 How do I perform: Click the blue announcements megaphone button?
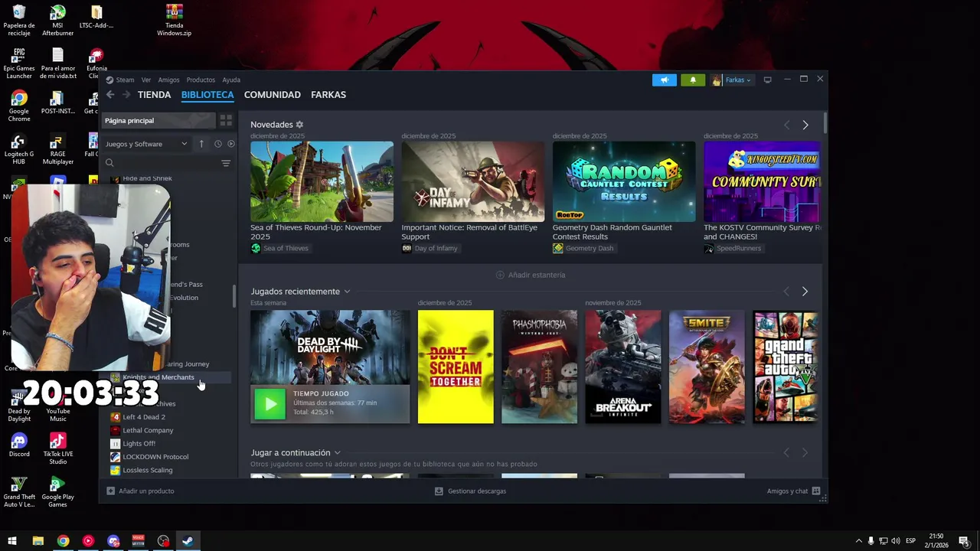click(665, 80)
